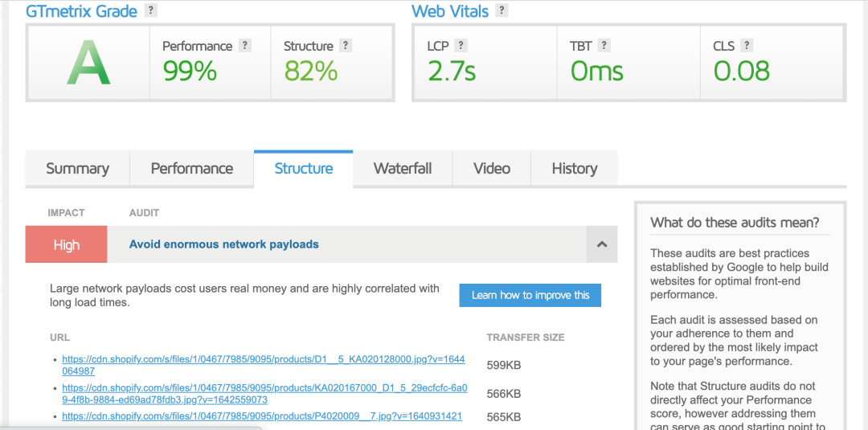The width and height of the screenshot is (868, 430).
Task: Click the Web Vitals heading
Action: (450, 10)
